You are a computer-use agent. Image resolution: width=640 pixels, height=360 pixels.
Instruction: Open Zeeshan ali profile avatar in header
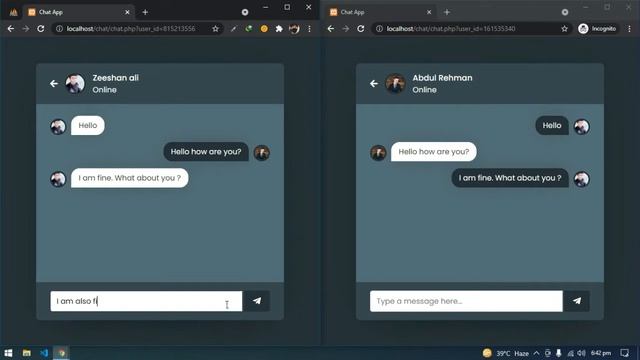75,84
